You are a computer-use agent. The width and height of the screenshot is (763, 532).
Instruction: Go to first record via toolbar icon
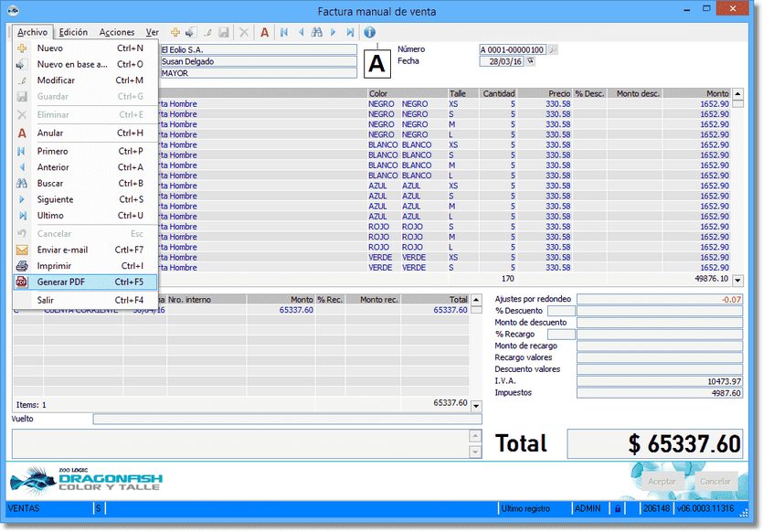pyautogui.click(x=284, y=33)
